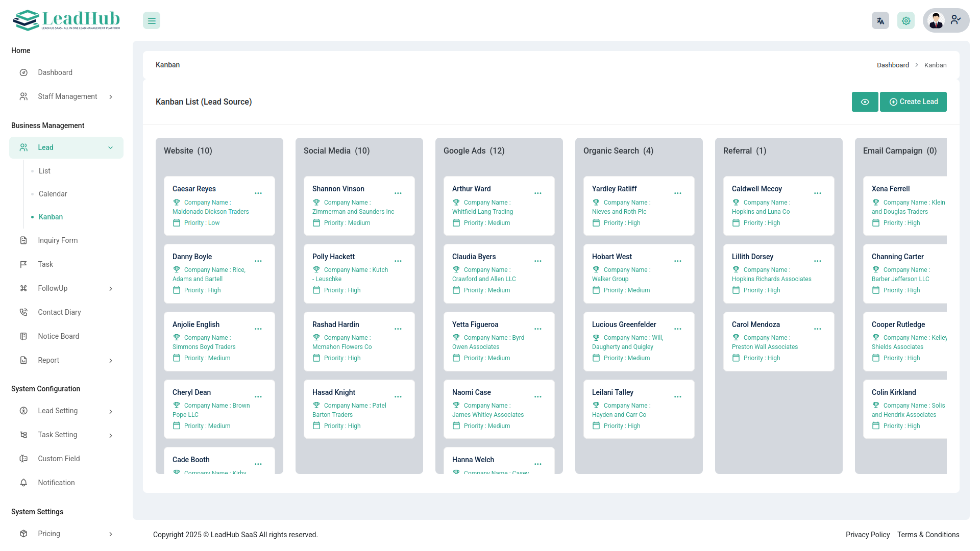Click the LeadHub logo
This screenshot has height=551, width=980.
coord(66,20)
